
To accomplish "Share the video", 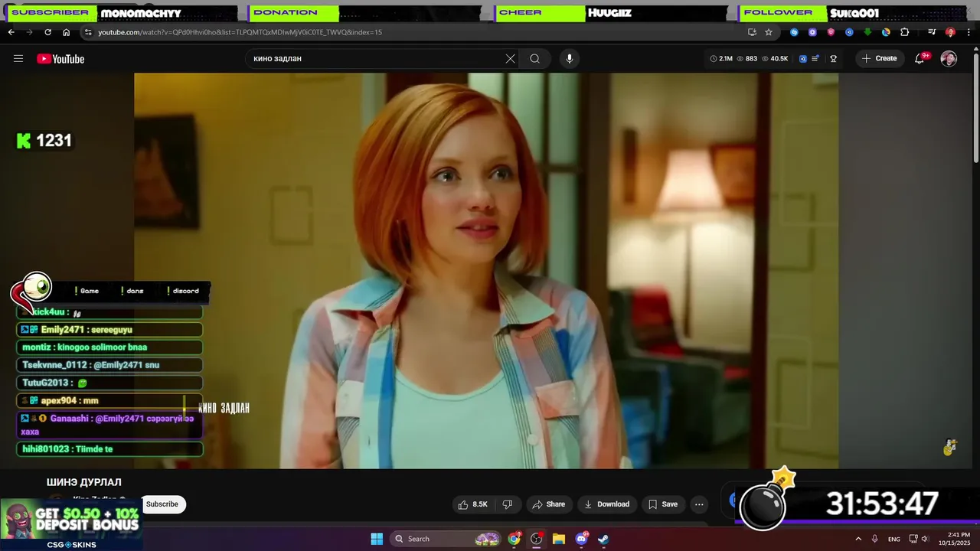I will [548, 504].
